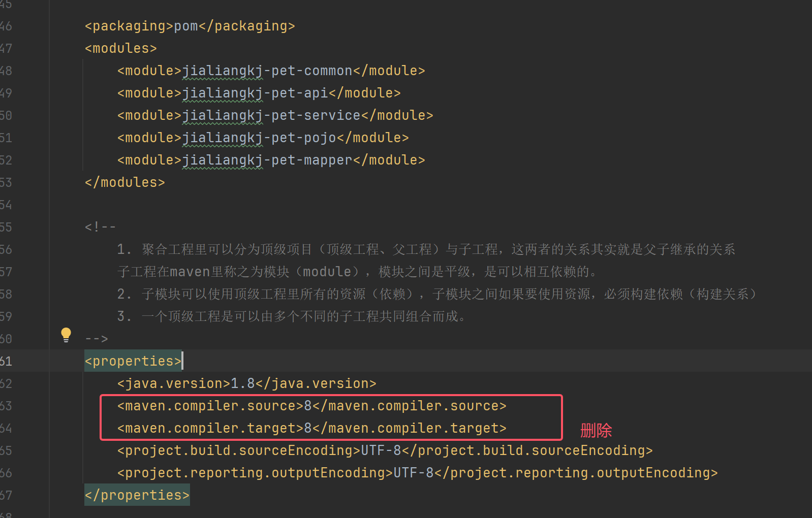
Task: Click the maven.compiler.target line
Action: 312,428
